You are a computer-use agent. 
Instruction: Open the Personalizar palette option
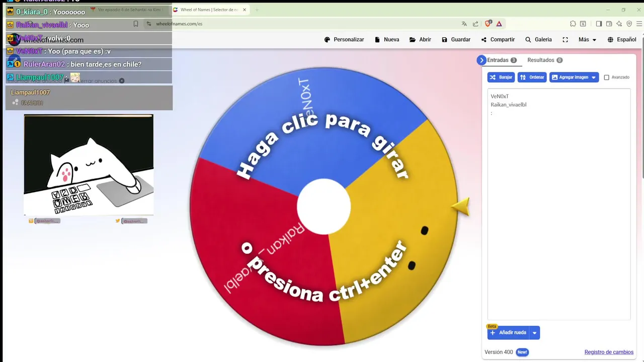344,40
